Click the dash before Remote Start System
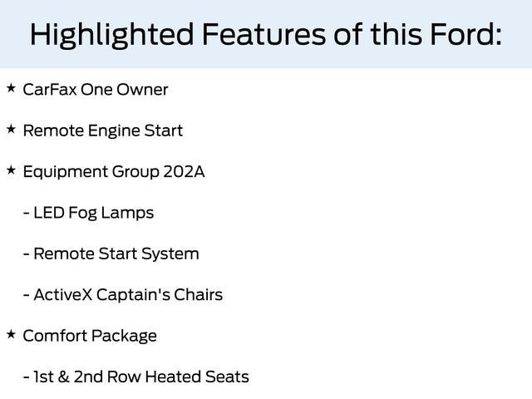 (x=27, y=254)
